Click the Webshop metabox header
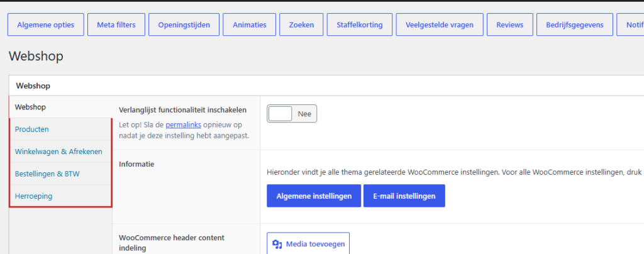This screenshot has height=254, width=644. click(x=326, y=86)
